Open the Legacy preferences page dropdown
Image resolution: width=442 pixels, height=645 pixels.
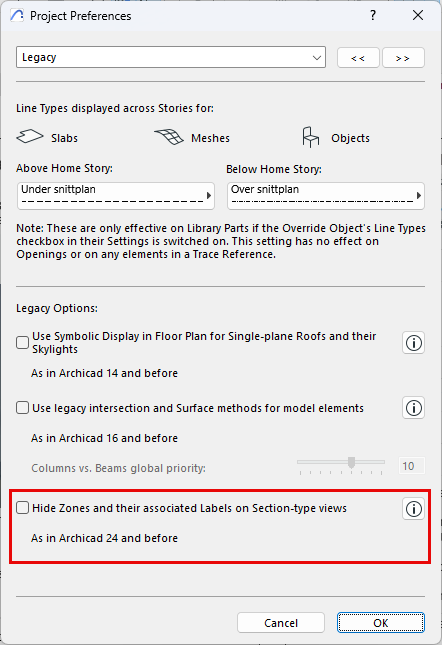point(171,57)
